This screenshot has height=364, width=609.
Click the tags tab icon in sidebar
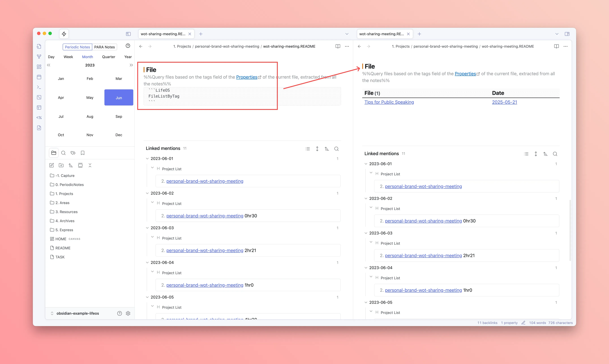[x=73, y=153]
